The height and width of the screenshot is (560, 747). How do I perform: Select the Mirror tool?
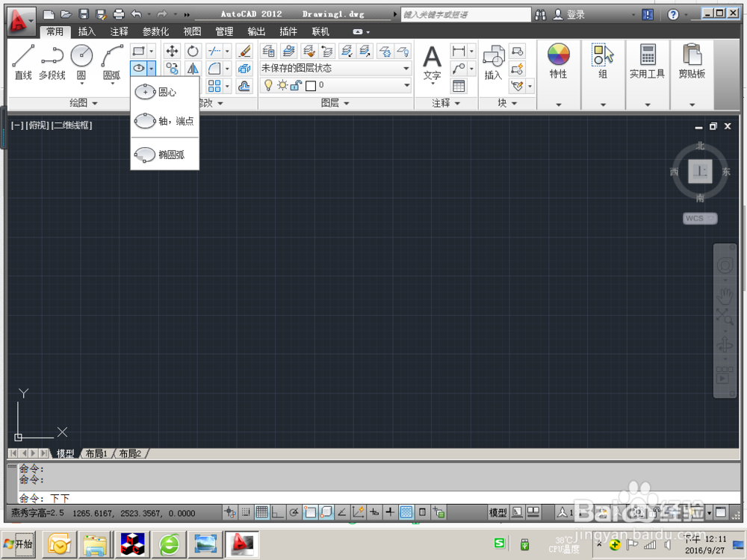(x=193, y=69)
